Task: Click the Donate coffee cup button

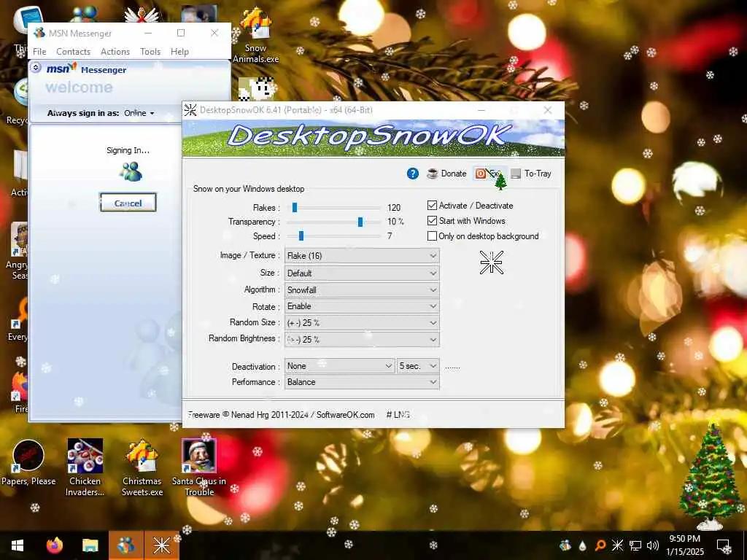Action: click(447, 174)
